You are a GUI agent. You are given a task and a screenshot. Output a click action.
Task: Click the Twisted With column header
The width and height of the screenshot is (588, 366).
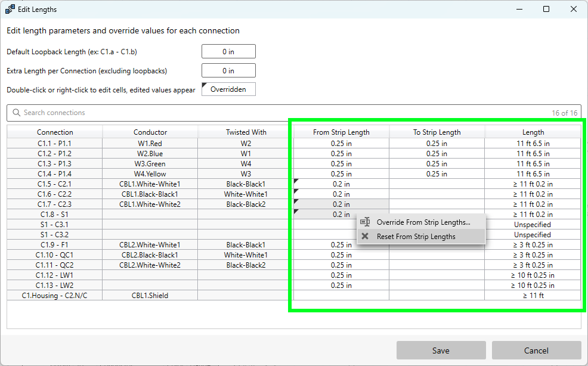246,132
